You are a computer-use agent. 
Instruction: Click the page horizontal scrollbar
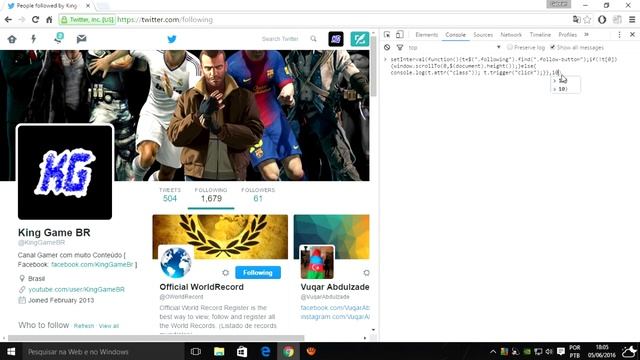[156, 338]
